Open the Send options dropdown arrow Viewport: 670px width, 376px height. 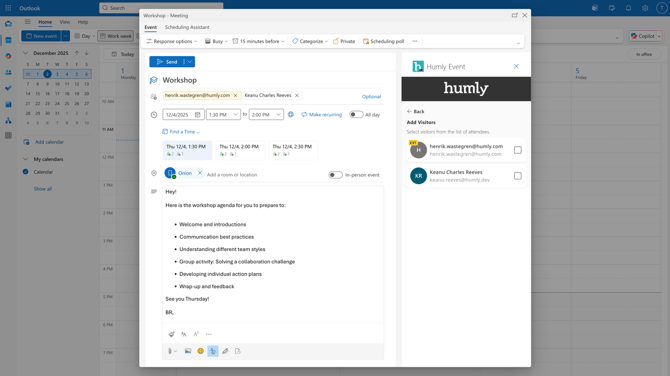pyautogui.click(x=189, y=62)
